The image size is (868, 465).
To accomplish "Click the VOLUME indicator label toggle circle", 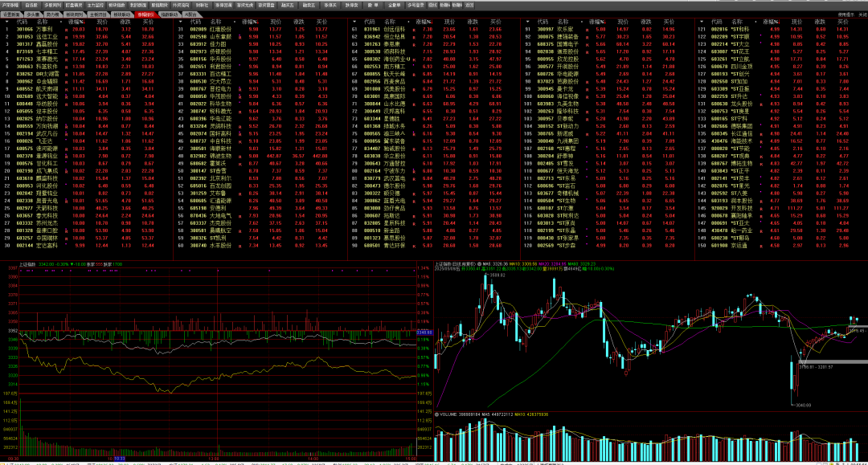I will (436, 414).
